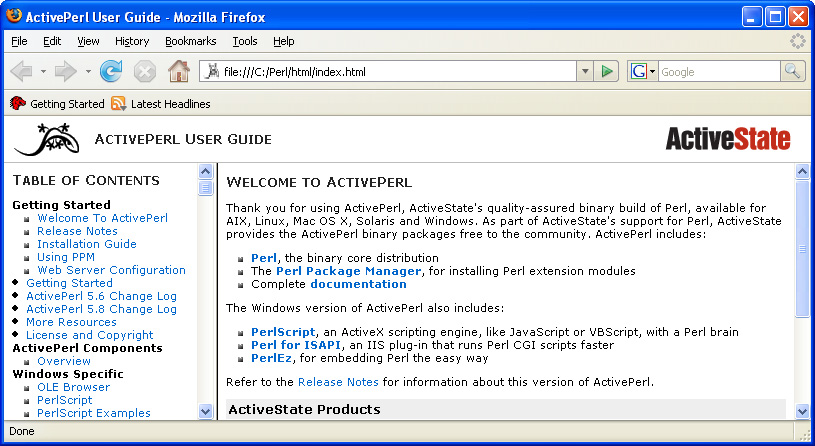Screen dimensions: 815x446
Task: Click the Getting Started bookmark label
Action: click(67, 104)
